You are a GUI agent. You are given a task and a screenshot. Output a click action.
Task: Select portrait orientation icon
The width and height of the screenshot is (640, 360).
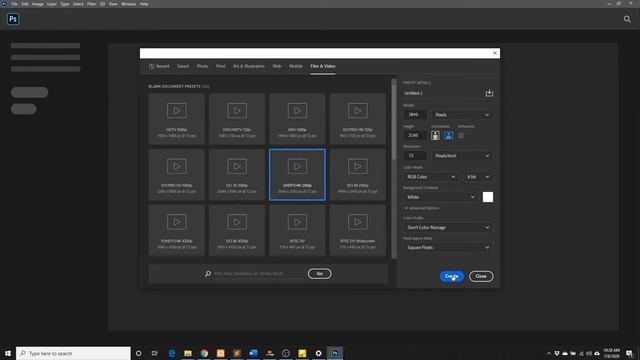(x=435, y=135)
